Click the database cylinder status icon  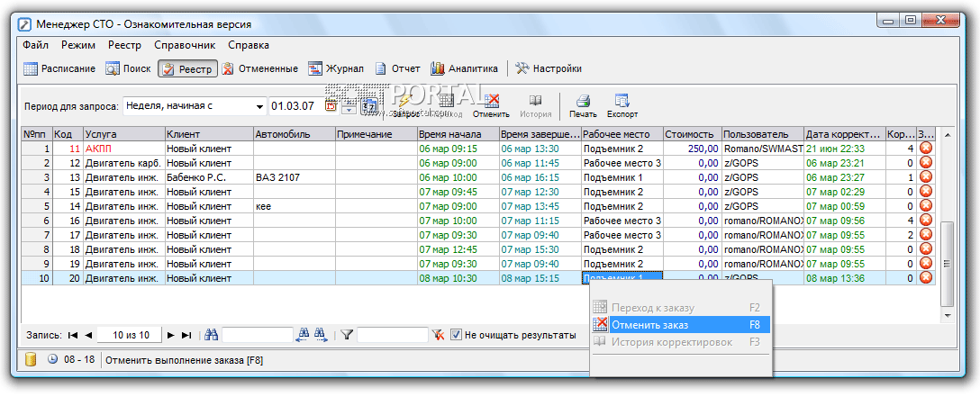(x=30, y=359)
